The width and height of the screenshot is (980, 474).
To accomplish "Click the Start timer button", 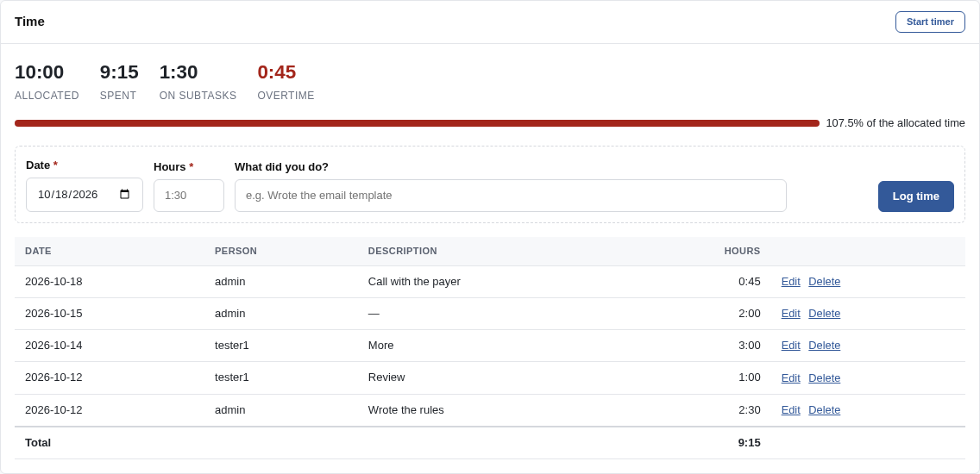I will 930,22.
